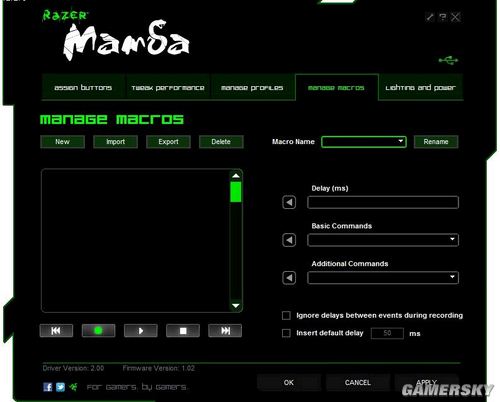Click the CANCEL button
Screen dimensions: 500x402
[x=358, y=382]
